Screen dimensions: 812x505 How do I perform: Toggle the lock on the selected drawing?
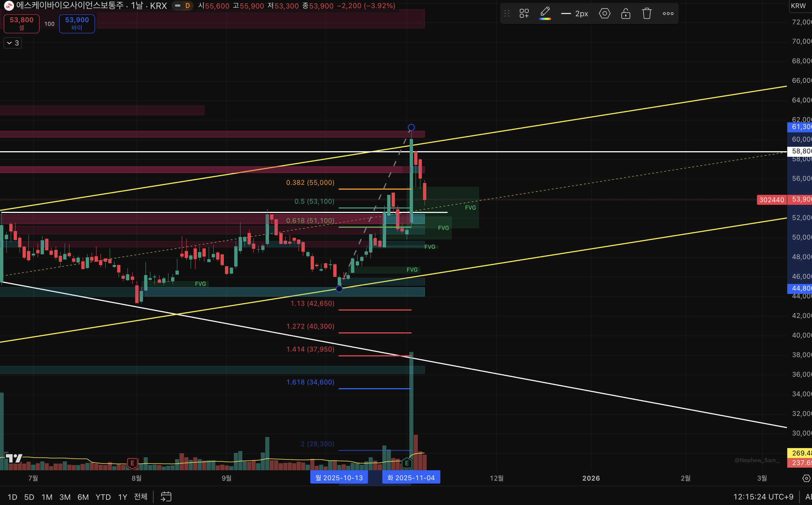click(x=625, y=14)
